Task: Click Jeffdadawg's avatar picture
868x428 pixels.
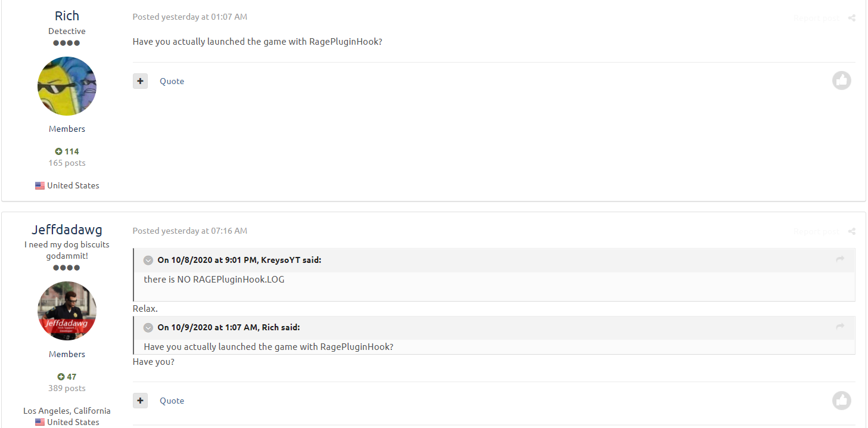Action: tap(67, 311)
